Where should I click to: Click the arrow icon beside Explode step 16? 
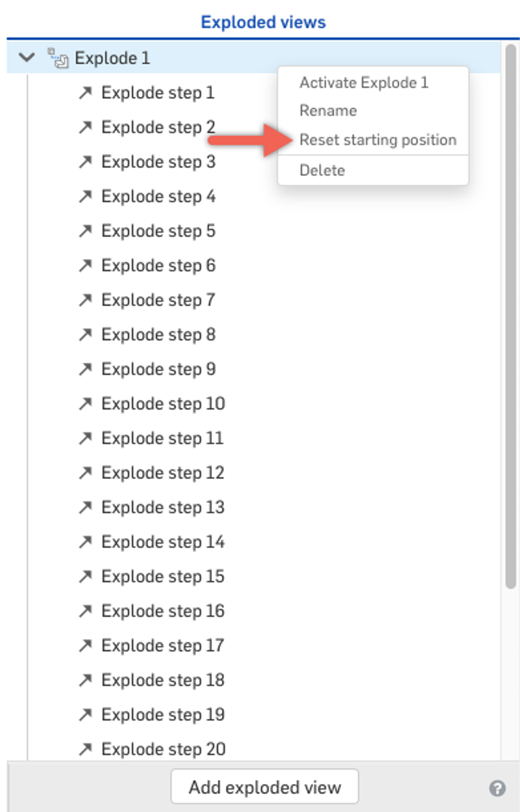click(x=85, y=611)
